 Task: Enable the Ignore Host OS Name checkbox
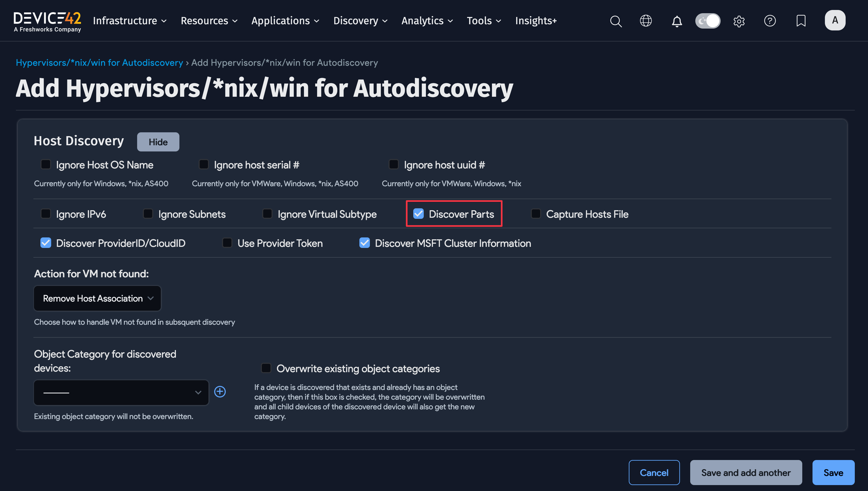pyautogui.click(x=46, y=164)
